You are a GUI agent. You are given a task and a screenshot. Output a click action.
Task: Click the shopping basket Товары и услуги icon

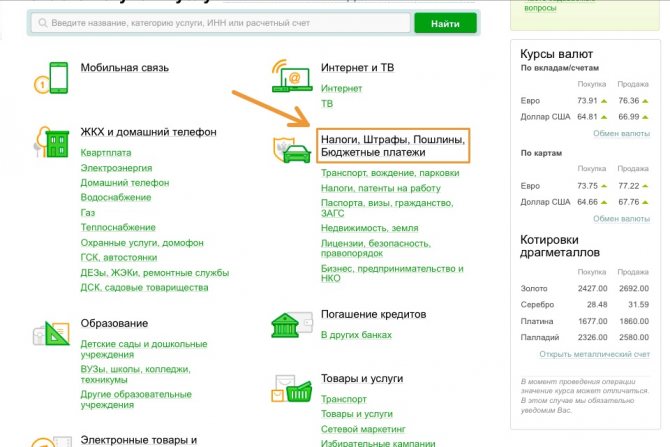pos(291,388)
